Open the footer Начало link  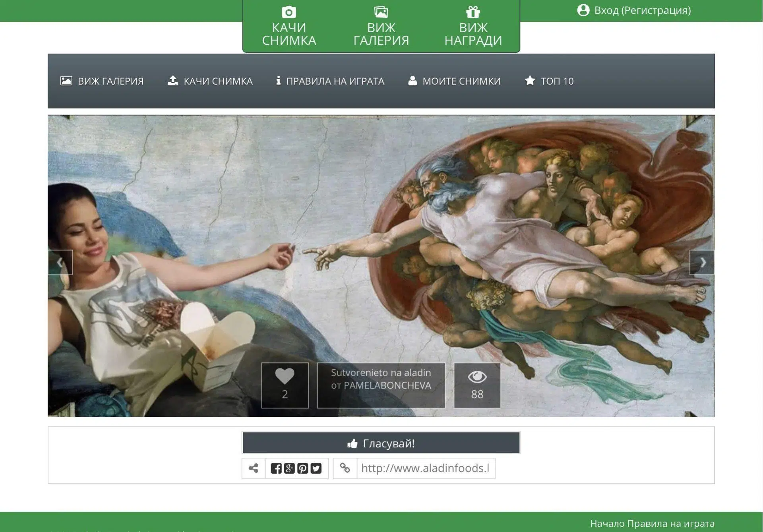[608, 524]
